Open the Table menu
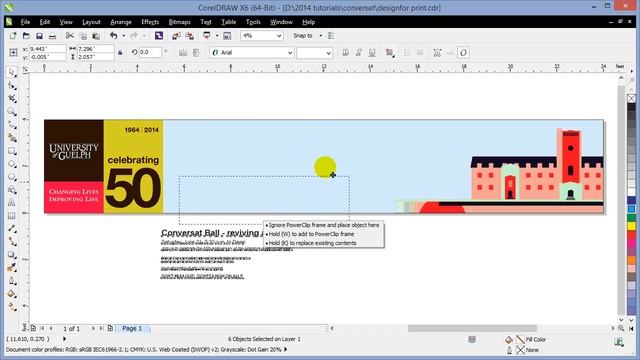 (229, 22)
